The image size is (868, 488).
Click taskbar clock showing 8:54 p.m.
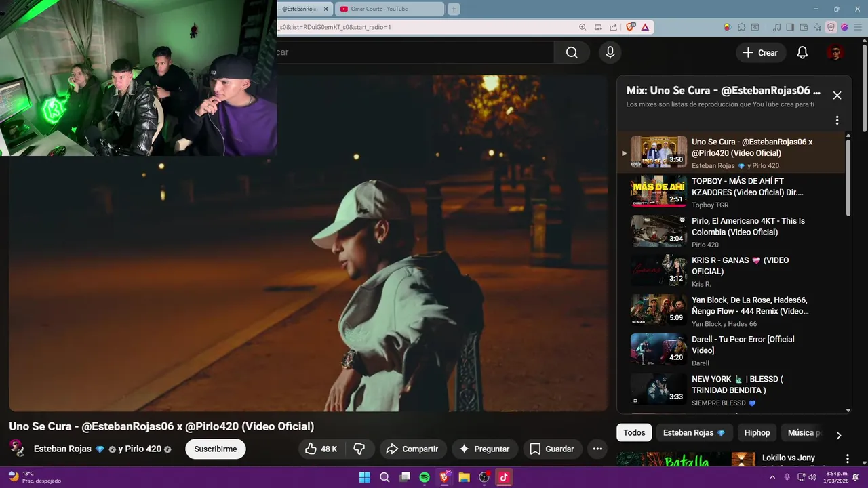837,477
